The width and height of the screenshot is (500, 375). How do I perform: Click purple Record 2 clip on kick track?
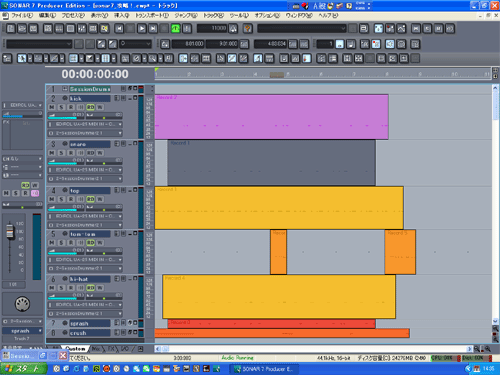272,117
